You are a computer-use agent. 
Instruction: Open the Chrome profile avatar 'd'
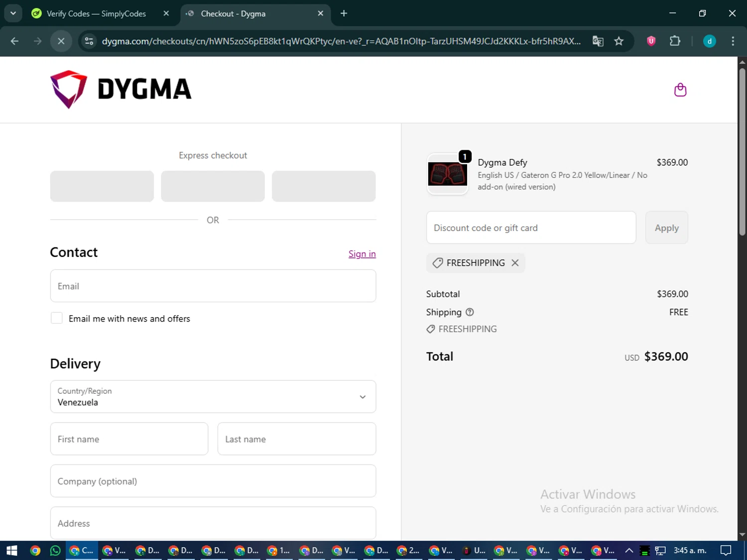[709, 41]
